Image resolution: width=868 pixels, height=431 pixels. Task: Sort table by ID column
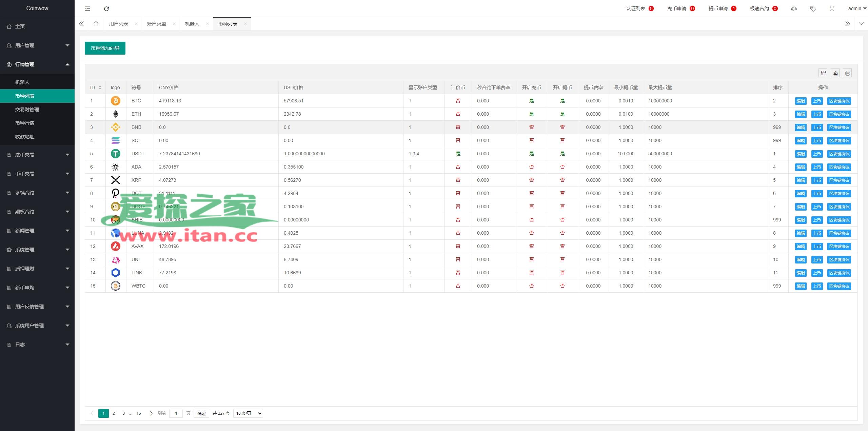100,87
